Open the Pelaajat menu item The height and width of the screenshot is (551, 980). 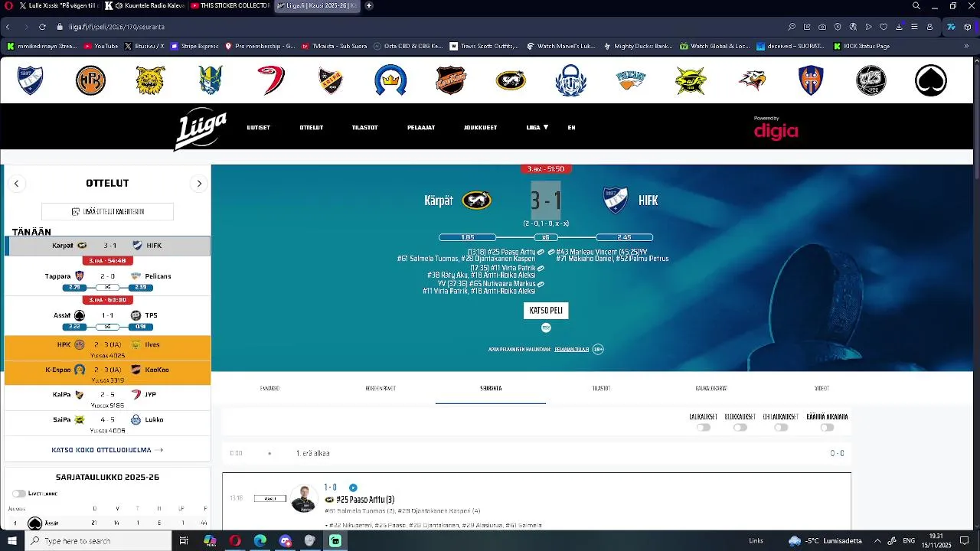[421, 128]
